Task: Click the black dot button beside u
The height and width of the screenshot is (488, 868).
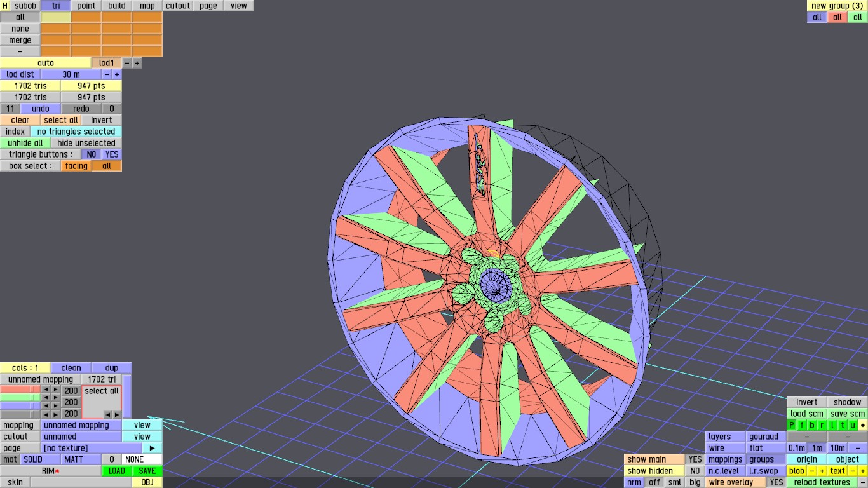Action: coord(863,425)
